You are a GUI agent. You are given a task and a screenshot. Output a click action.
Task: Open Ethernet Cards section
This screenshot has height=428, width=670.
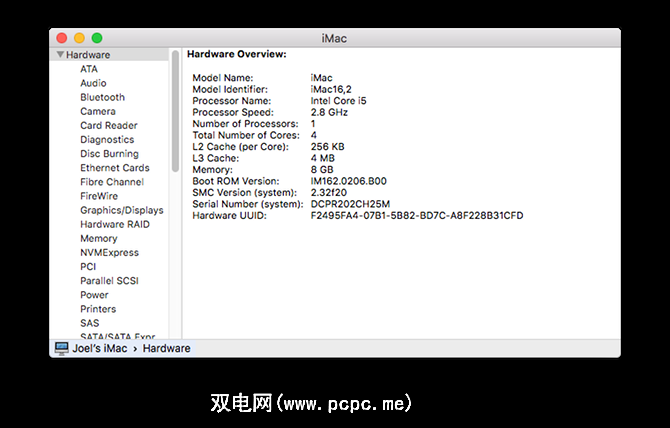[x=115, y=167]
